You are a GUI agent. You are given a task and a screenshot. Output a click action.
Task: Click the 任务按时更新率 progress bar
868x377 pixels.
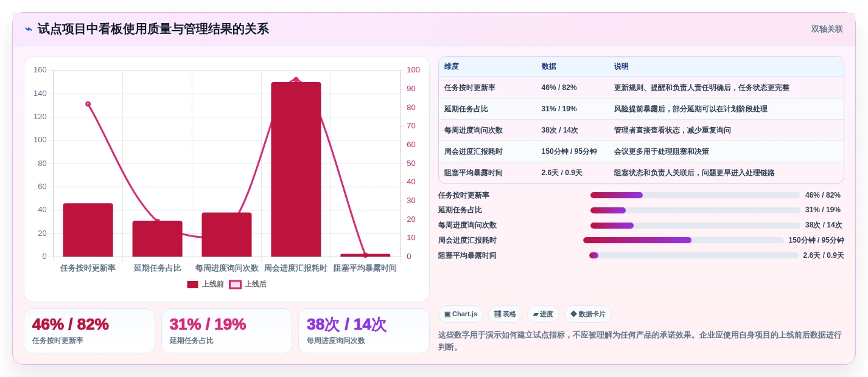point(695,195)
